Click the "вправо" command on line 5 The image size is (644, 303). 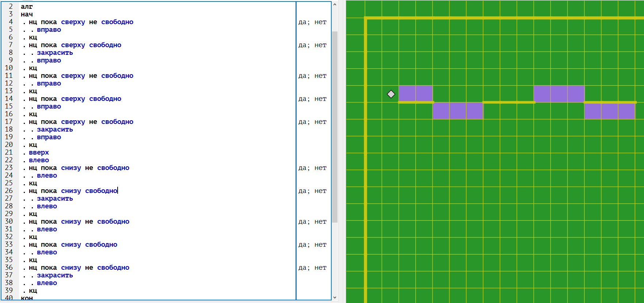point(49,30)
